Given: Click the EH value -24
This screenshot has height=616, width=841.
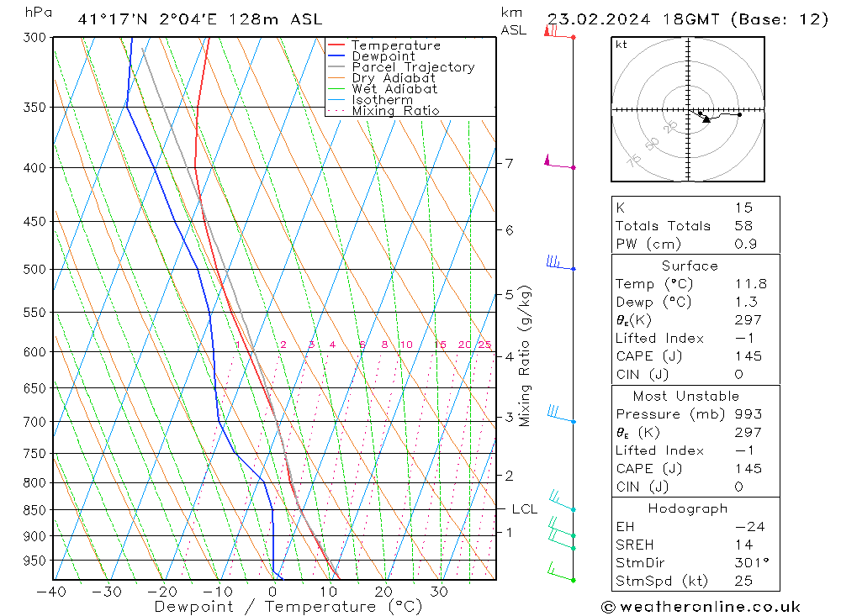Looking at the screenshot, I should click(x=749, y=526).
